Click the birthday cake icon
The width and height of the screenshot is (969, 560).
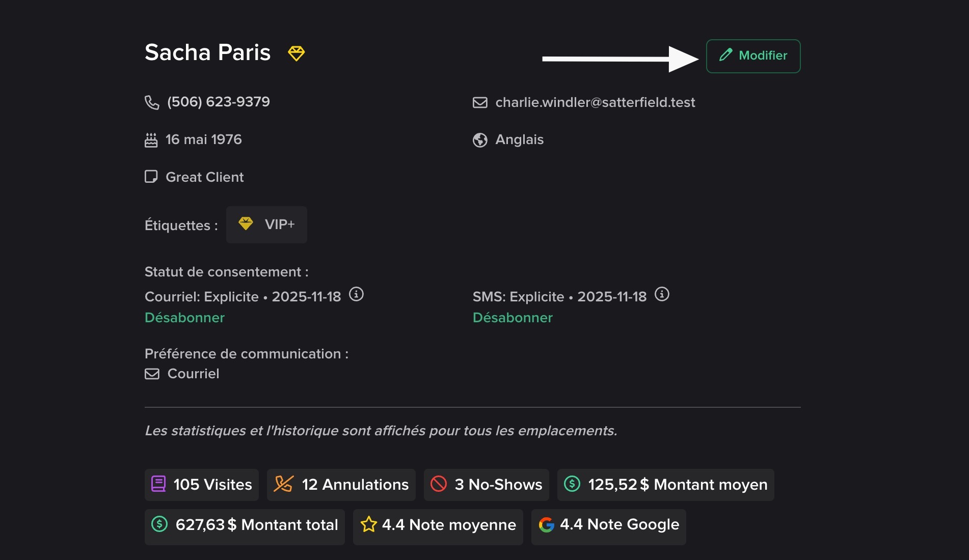coord(151,140)
